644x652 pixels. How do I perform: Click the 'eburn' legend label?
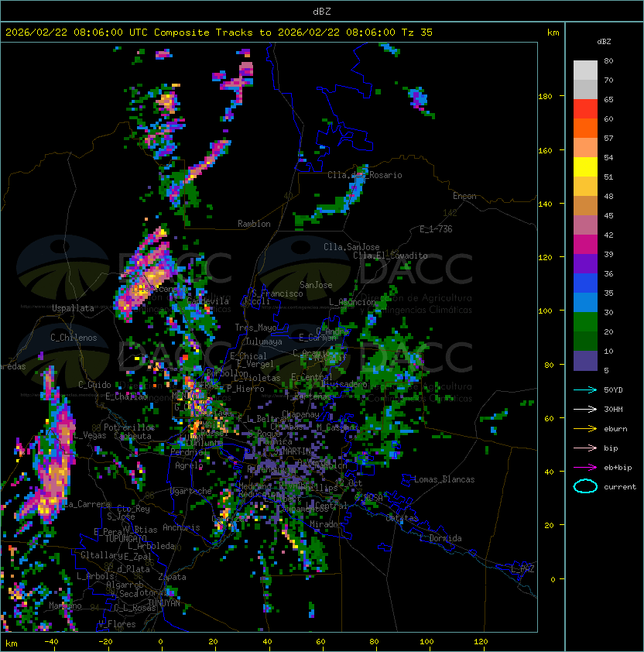pyautogui.click(x=615, y=429)
